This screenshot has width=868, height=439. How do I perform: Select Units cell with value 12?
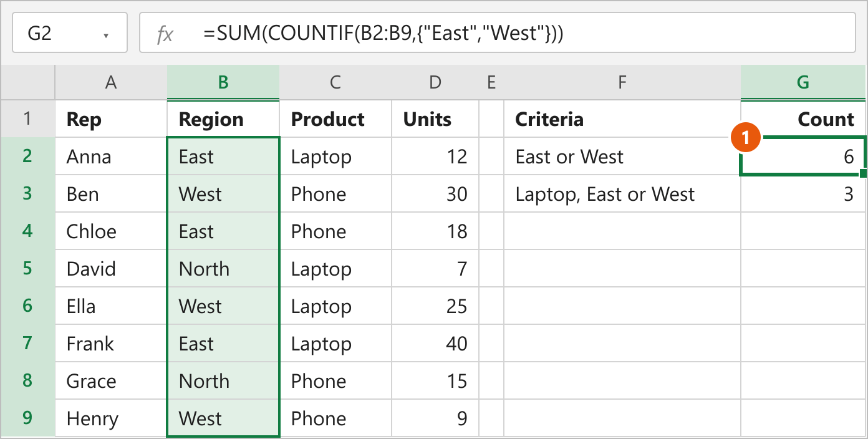[435, 156]
